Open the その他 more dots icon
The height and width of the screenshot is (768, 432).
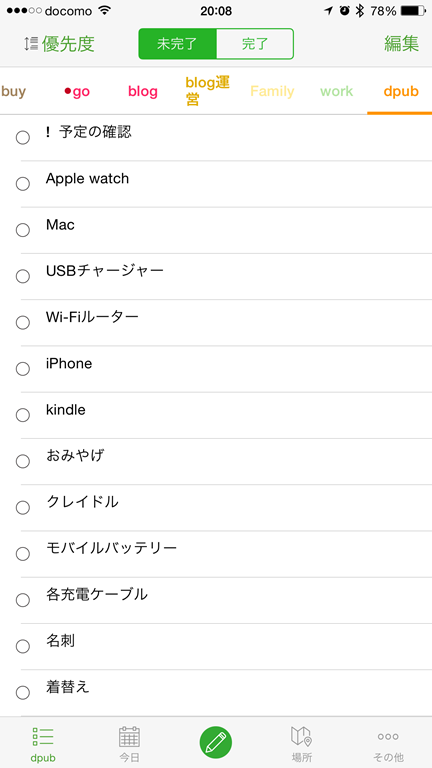(388, 736)
